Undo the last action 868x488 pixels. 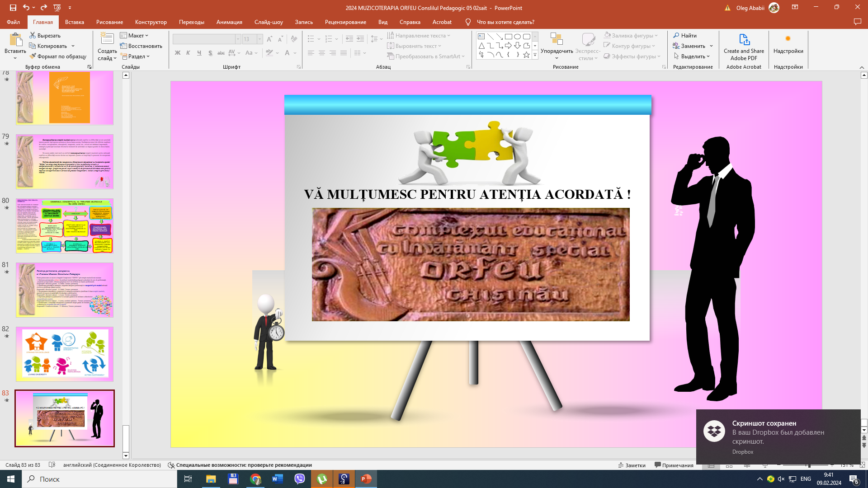pyautogui.click(x=26, y=8)
